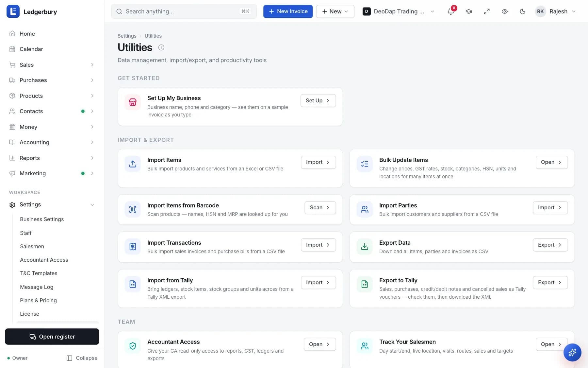Toggle fullscreen with the expand arrows icon
Viewport: 588px width, 368px height.
(x=487, y=11)
